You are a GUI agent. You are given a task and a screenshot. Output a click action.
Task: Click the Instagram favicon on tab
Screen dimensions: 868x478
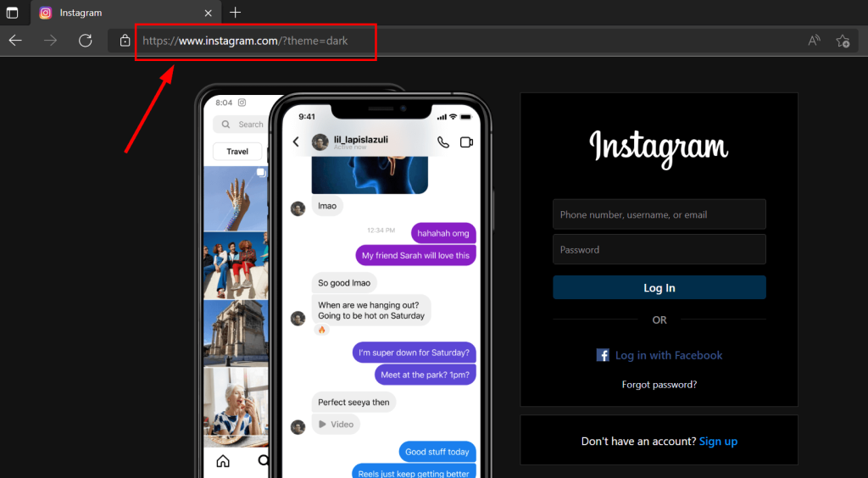[46, 12]
